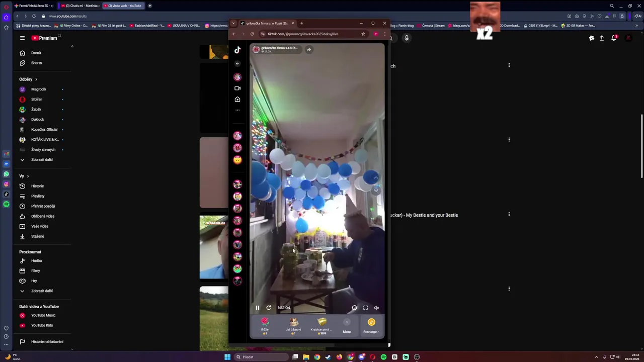644x362 pixels.
Task: Bookmark the TikTok page with the star icon
Action: [363, 34]
